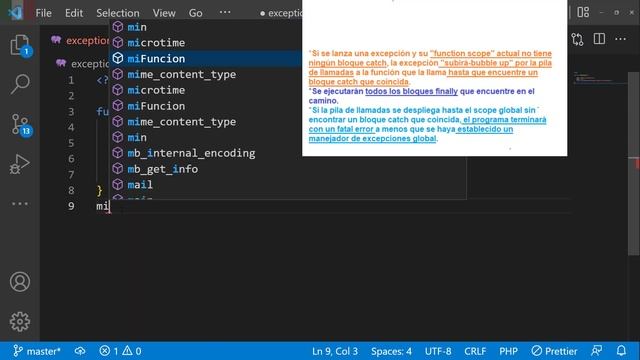Click the editor vertical scrollbar

click(x=633, y=163)
